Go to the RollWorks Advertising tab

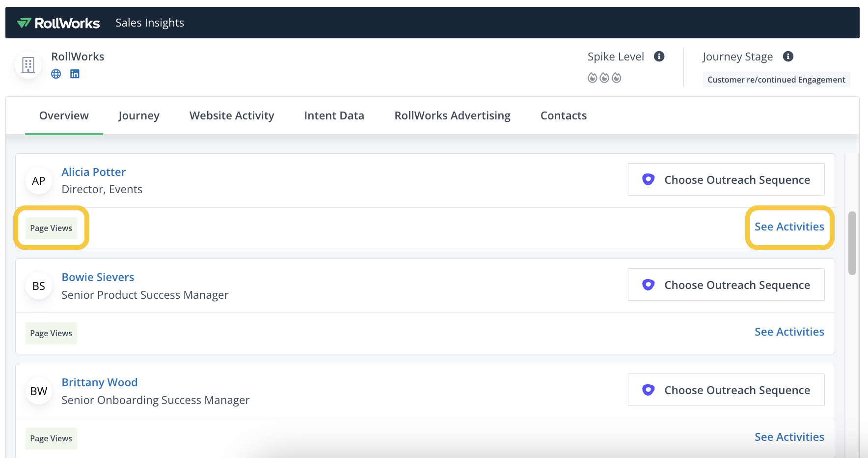pyautogui.click(x=452, y=115)
